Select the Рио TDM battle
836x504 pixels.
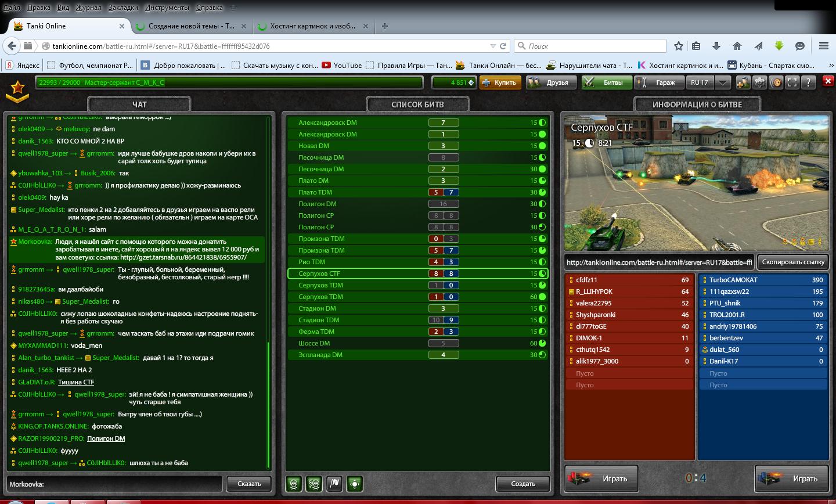(x=418, y=262)
